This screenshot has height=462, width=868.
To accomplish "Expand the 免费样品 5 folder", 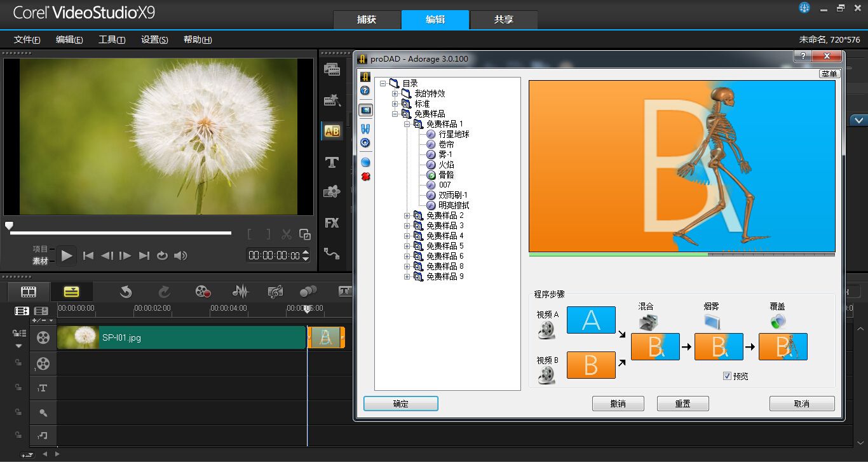I will 407,246.
